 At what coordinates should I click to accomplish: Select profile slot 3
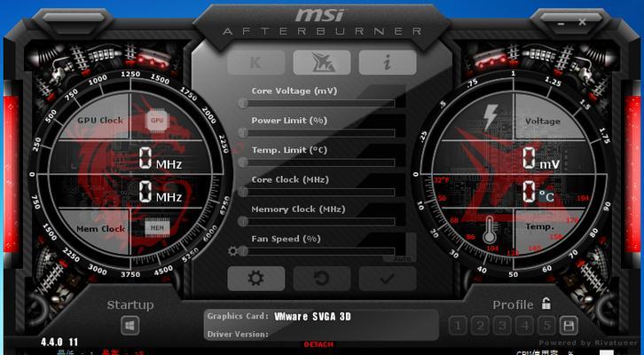coord(502,327)
